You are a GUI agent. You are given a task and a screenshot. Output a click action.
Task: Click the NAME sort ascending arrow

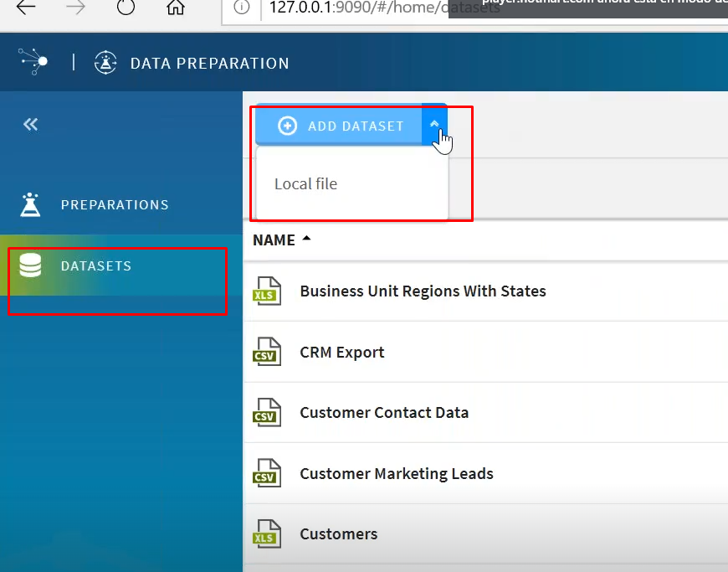click(306, 239)
